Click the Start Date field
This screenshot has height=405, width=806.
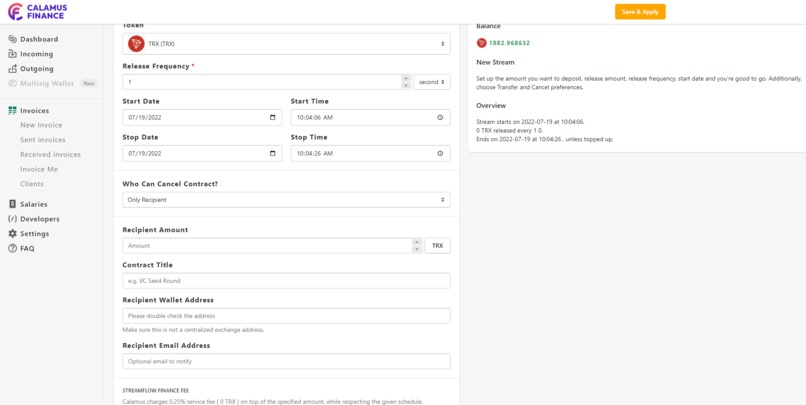[202, 117]
